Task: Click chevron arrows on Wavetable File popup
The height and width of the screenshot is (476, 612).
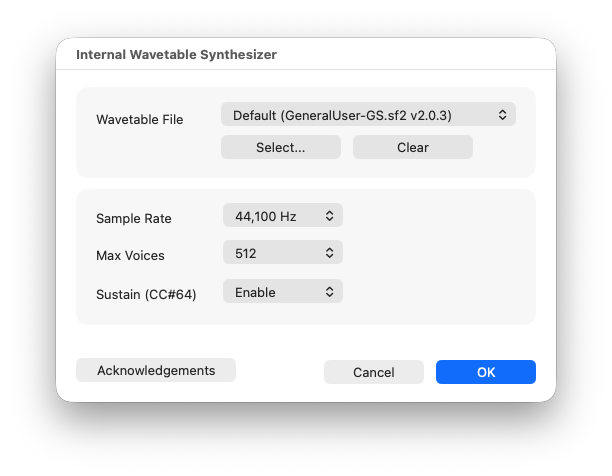Action: 502,115
